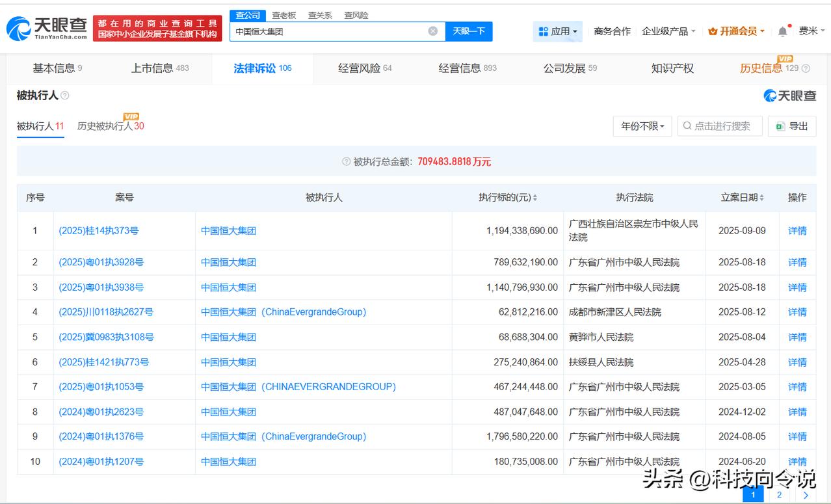831x504 pixels.
Task: Switch to the 查公司 search tab
Action: (x=248, y=15)
